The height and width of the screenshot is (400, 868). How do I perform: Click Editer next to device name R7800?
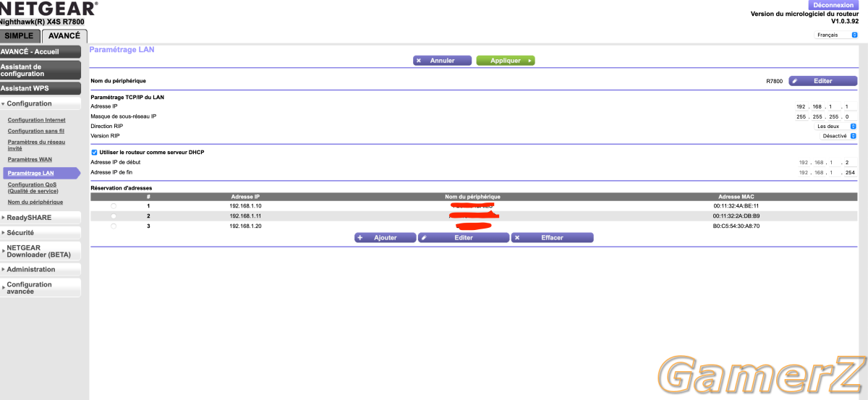point(822,81)
